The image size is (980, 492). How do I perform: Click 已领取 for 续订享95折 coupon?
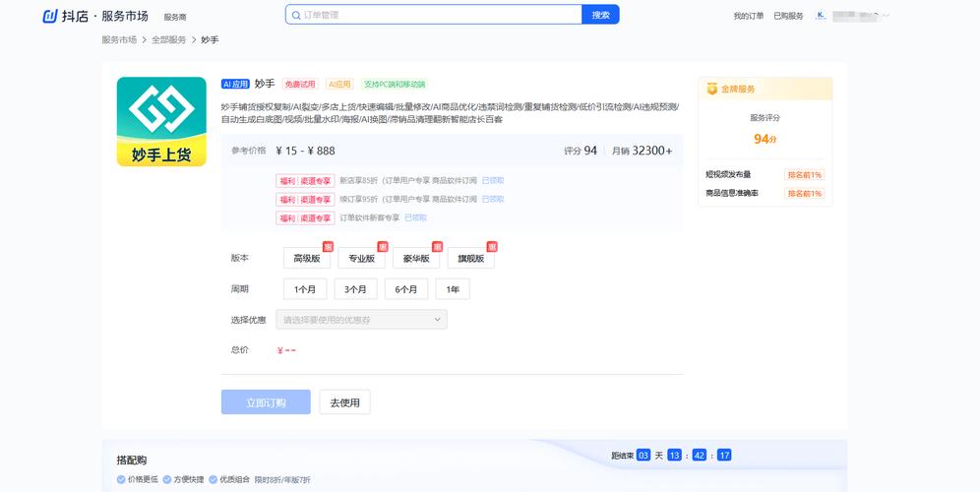(493, 199)
